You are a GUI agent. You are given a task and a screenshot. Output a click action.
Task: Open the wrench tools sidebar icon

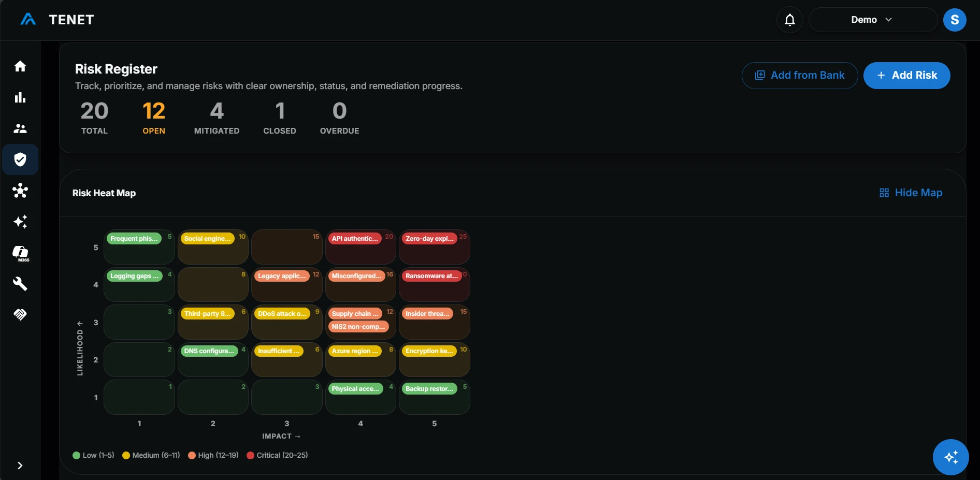tap(20, 284)
